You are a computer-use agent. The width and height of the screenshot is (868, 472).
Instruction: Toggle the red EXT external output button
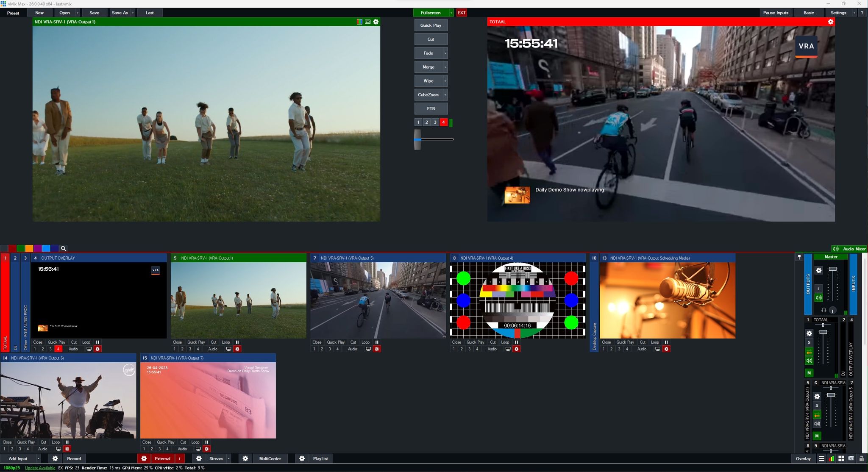point(461,13)
